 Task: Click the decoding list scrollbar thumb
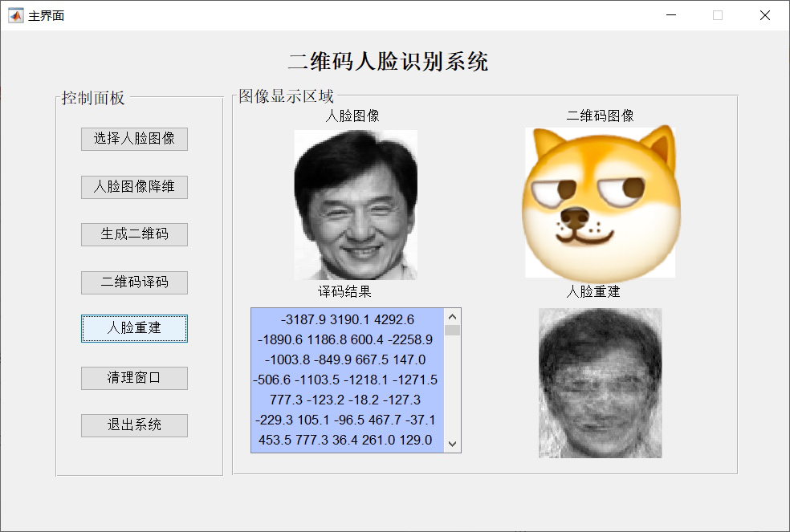click(x=453, y=331)
